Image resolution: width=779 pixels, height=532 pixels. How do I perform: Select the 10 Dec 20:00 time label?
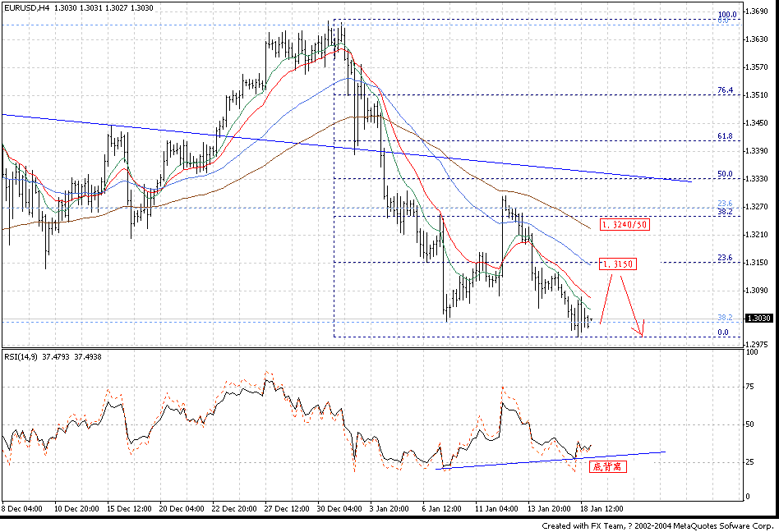tap(76, 509)
